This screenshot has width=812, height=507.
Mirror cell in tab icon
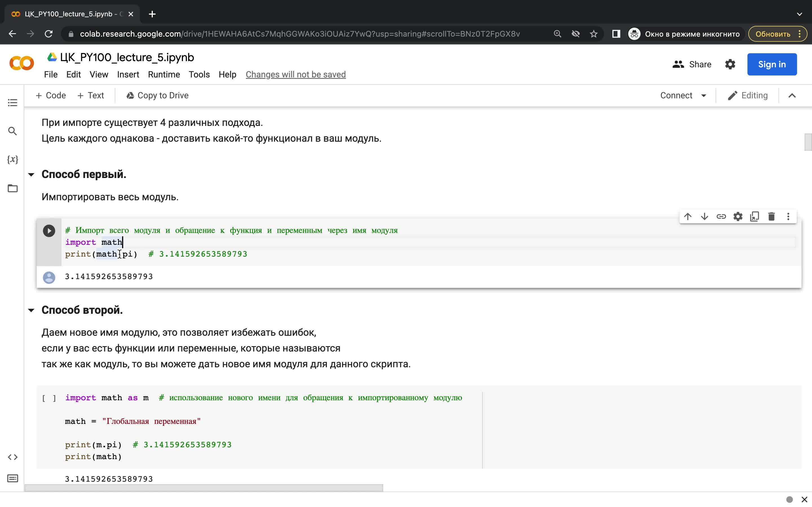754,217
